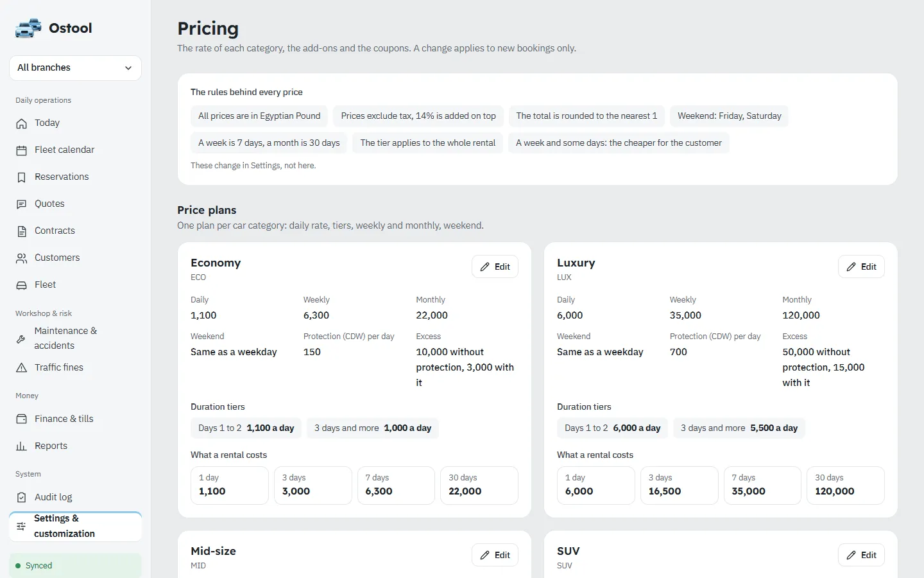Open the Quotes section

(75, 204)
